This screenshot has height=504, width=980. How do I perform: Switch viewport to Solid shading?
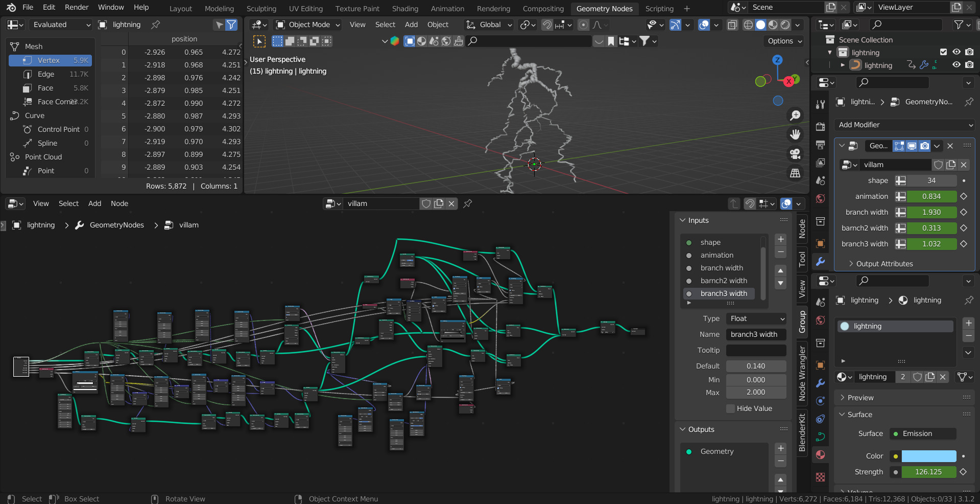pyautogui.click(x=760, y=25)
